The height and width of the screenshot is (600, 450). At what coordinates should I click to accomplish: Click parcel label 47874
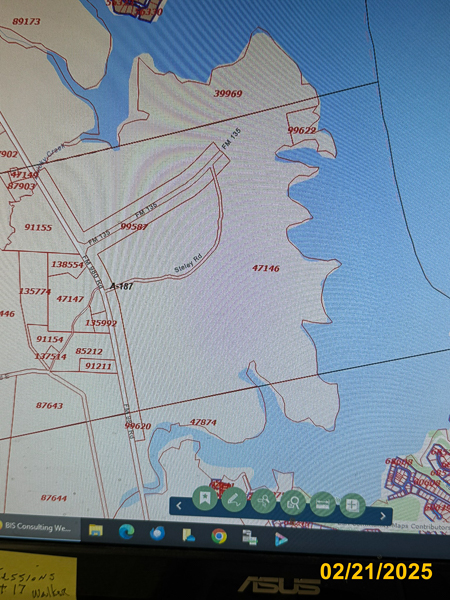pos(203,422)
